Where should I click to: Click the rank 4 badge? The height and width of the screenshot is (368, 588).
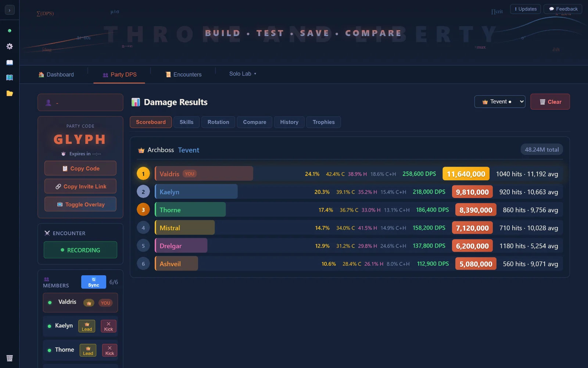coord(143,228)
